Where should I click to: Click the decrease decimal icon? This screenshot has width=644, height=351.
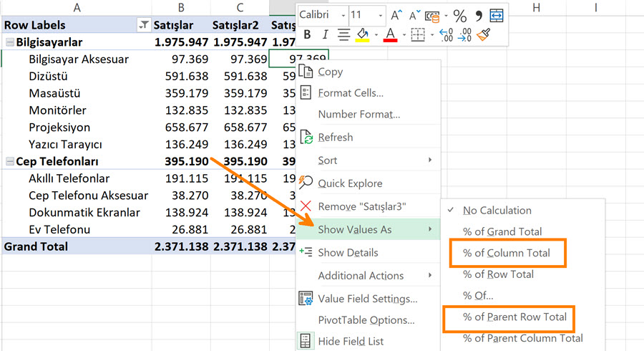click(x=465, y=34)
